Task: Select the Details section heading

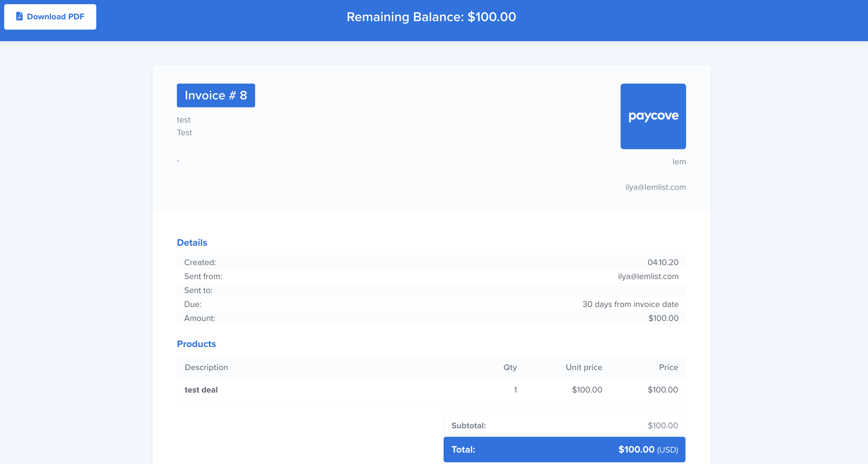Action: pos(192,242)
